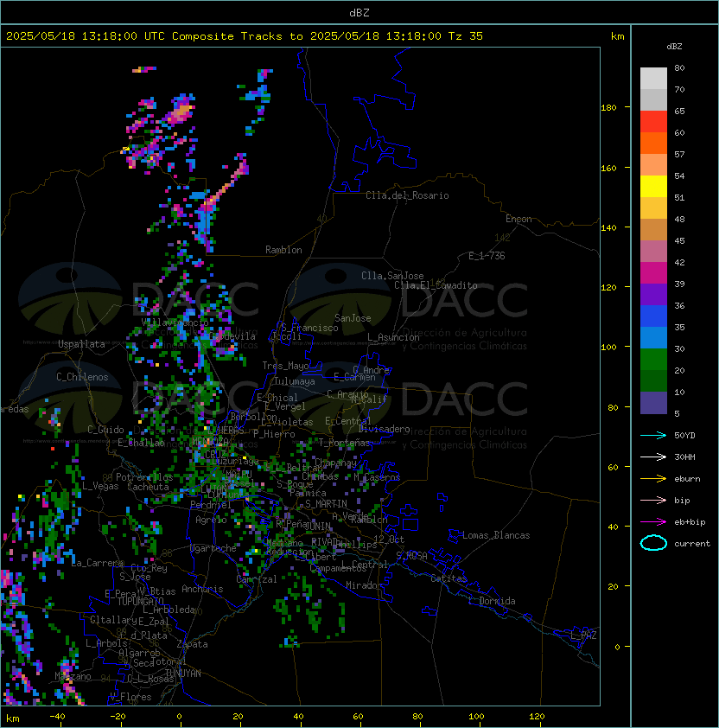
Task: Click the 'Agrelo' map label
Action: [x=211, y=520]
